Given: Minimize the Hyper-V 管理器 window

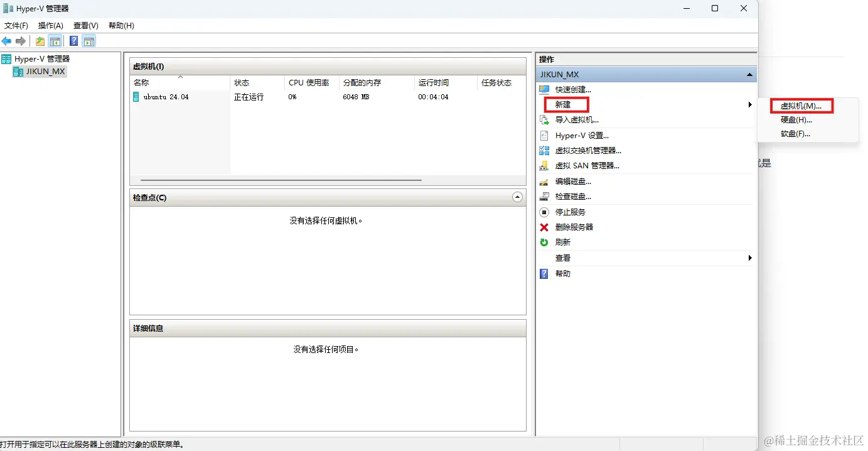Looking at the screenshot, I should [686, 9].
